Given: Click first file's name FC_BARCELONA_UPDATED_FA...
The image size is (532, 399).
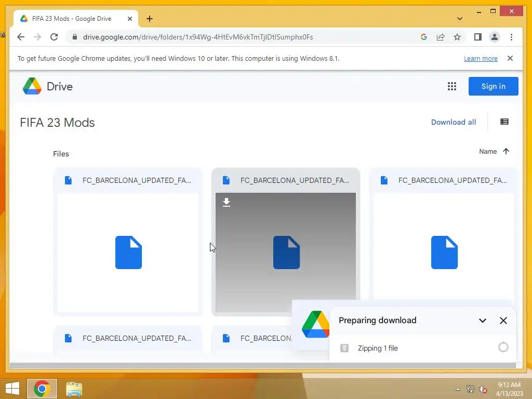Looking at the screenshot, I should click(x=137, y=180).
